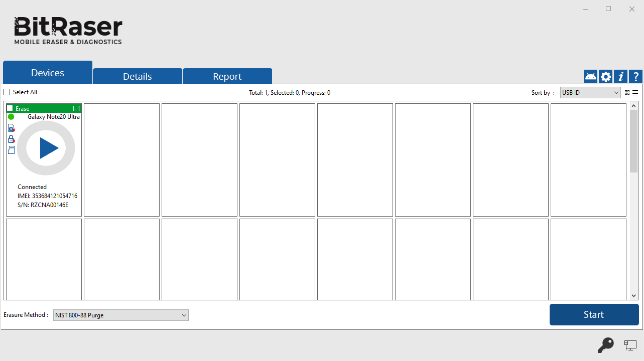This screenshot has width=644, height=361.
Task: Open the Report tab
Action: click(227, 76)
